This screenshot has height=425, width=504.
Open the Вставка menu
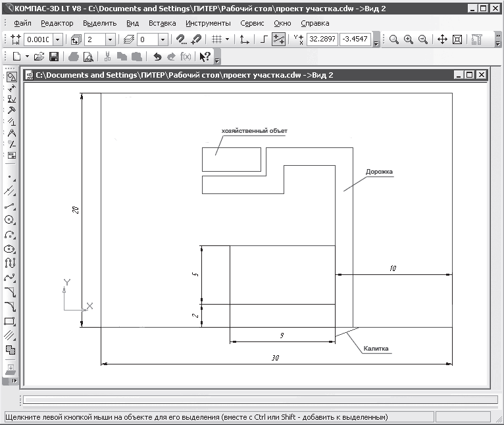point(163,23)
